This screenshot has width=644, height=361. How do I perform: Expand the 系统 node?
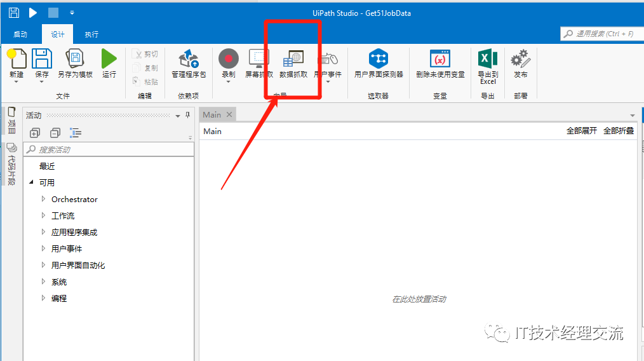43,282
